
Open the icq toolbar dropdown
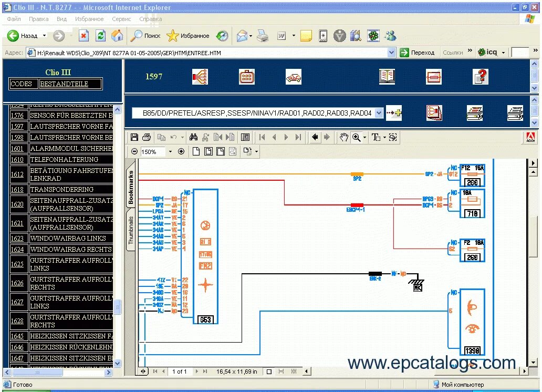pyautogui.click(x=503, y=53)
